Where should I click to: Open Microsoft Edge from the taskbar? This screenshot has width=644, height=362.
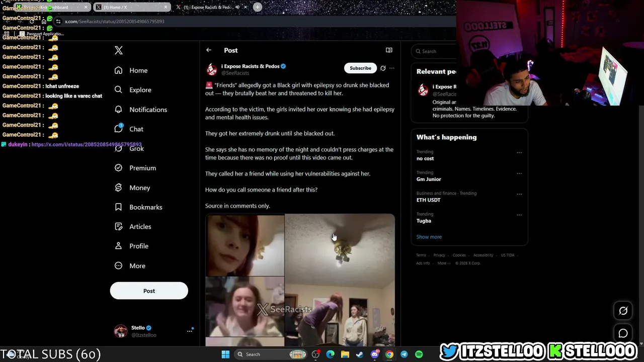tap(330, 354)
